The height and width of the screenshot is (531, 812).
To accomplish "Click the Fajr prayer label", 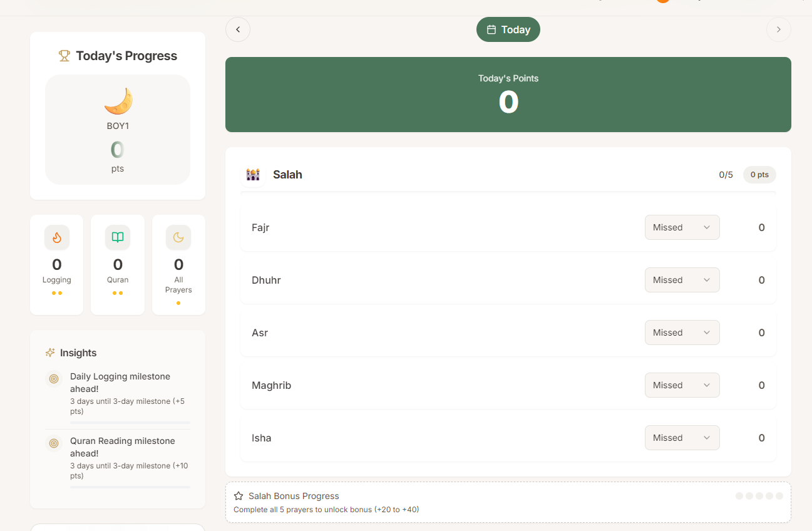I will click(260, 227).
